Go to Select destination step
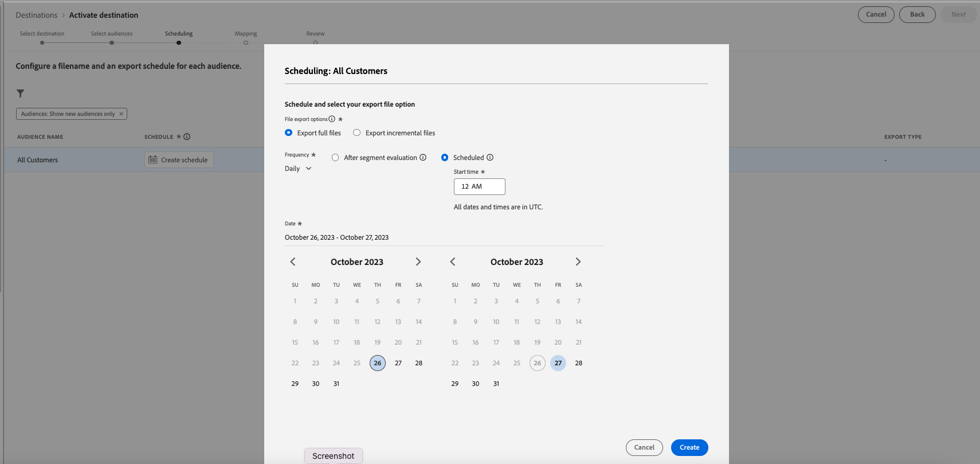Image resolution: width=980 pixels, height=464 pixels. tap(42, 37)
